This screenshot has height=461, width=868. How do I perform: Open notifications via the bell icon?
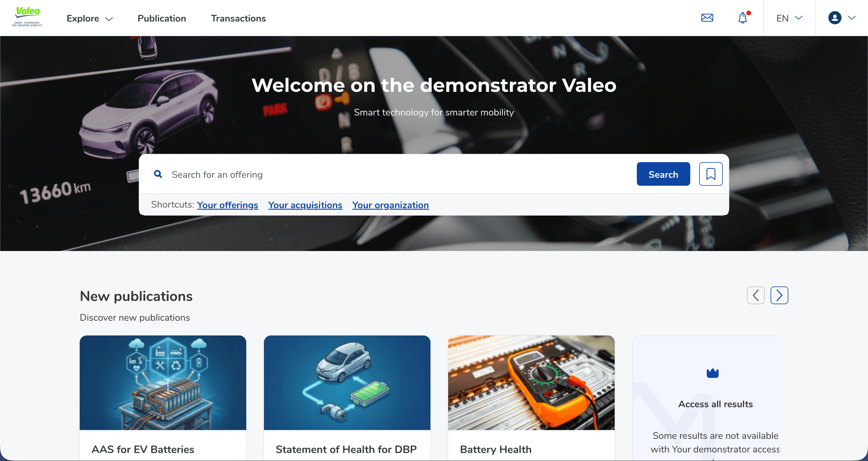pos(743,18)
